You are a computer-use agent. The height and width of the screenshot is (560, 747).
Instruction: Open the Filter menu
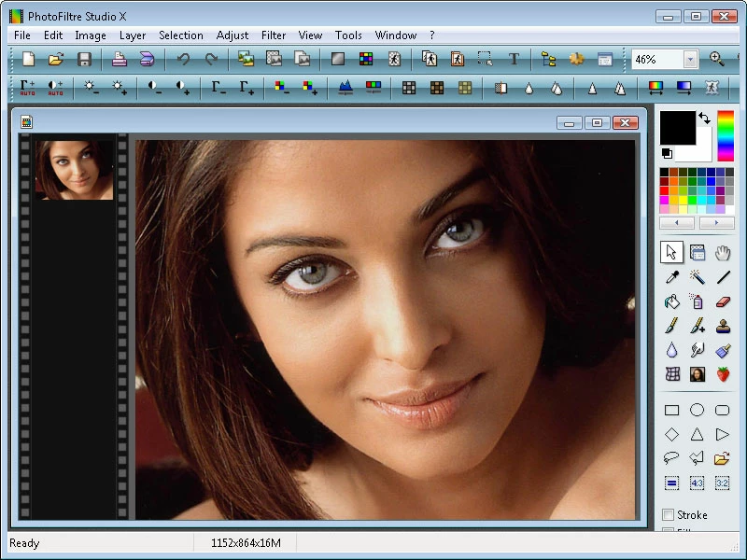(273, 35)
